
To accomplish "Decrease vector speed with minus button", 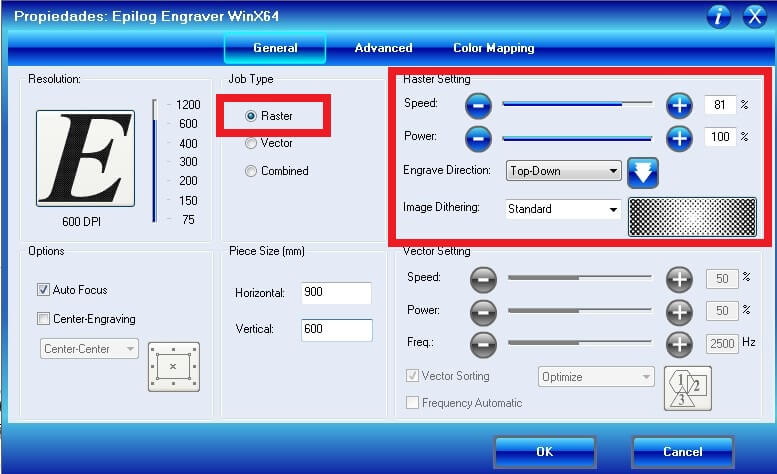I will click(483, 279).
